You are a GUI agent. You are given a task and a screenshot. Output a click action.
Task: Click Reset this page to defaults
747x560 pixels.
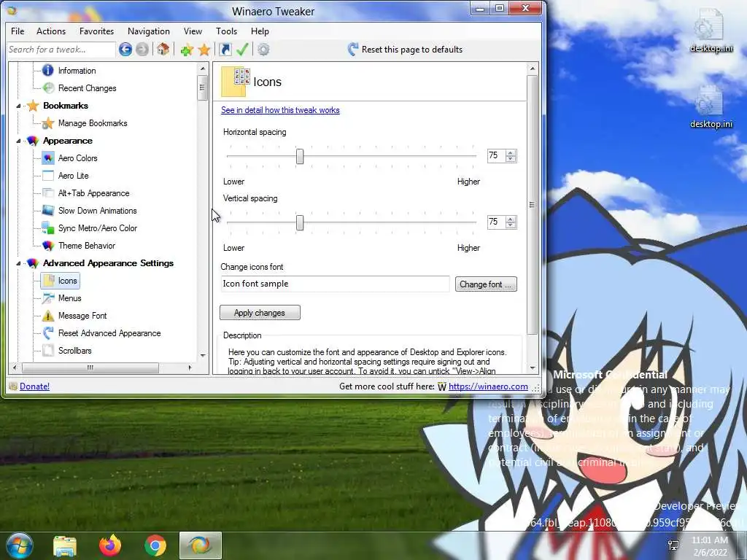point(406,49)
